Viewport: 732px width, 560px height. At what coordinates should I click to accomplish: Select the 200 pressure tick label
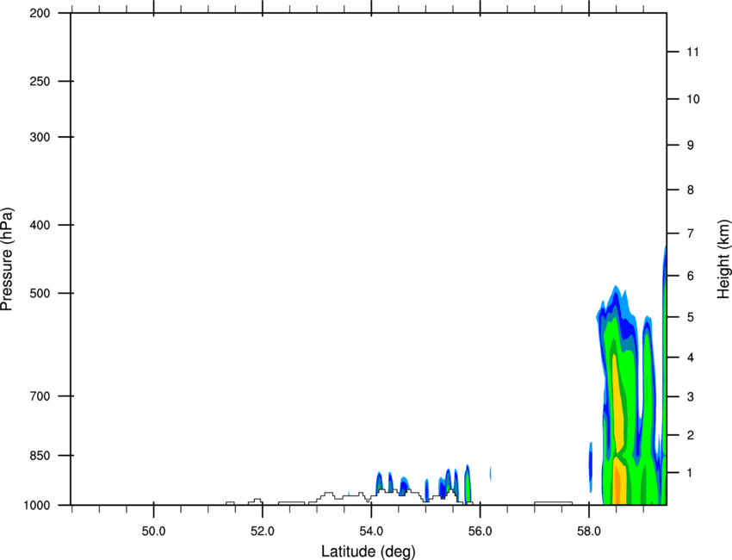40,13
